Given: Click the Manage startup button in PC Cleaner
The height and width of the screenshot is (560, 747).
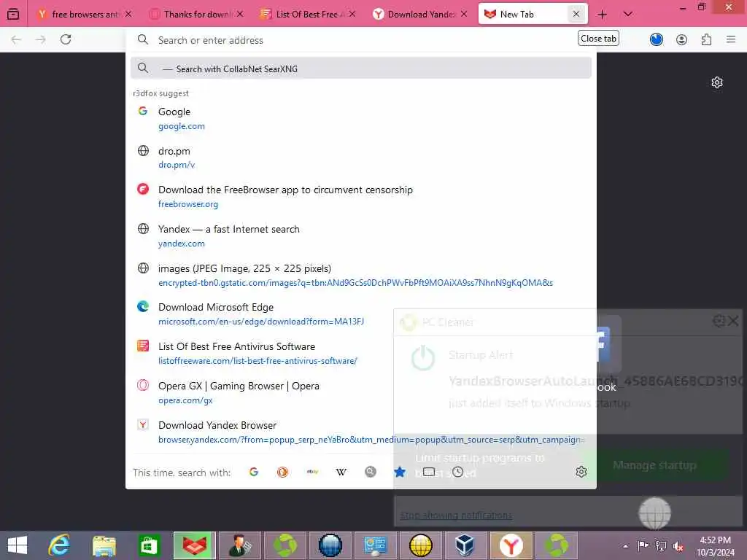Looking at the screenshot, I should tap(654, 465).
